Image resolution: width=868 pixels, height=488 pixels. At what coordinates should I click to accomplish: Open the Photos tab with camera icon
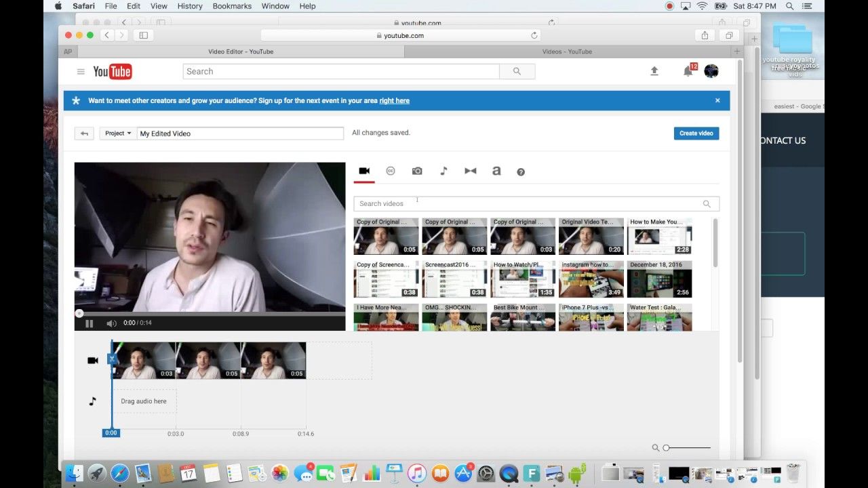(417, 171)
